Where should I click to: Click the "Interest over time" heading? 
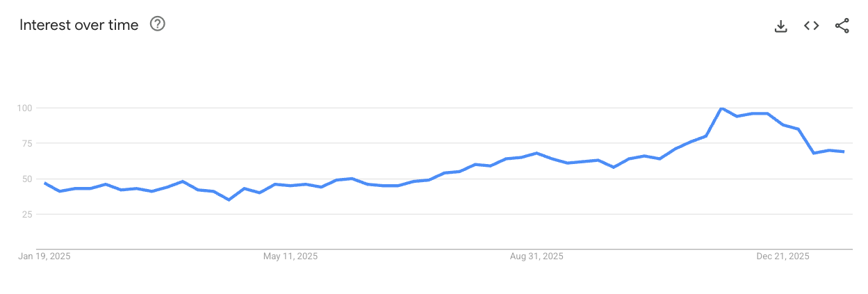pyautogui.click(x=79, y=25)
